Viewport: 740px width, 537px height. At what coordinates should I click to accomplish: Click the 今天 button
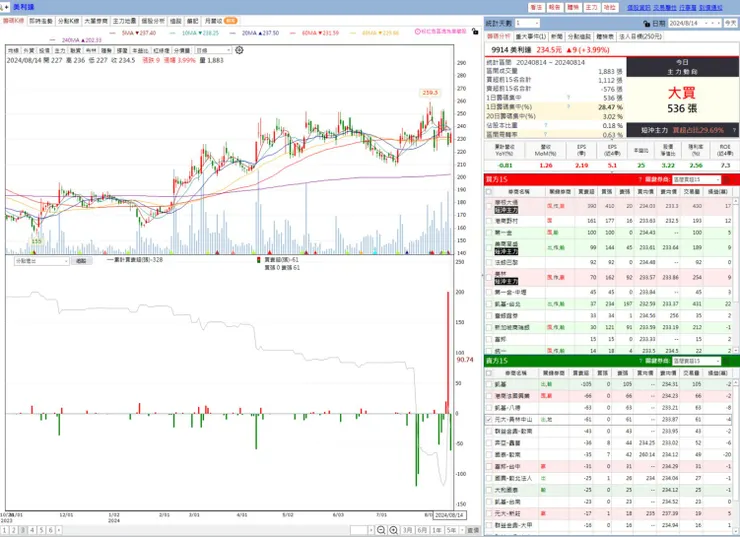[731, 23]
